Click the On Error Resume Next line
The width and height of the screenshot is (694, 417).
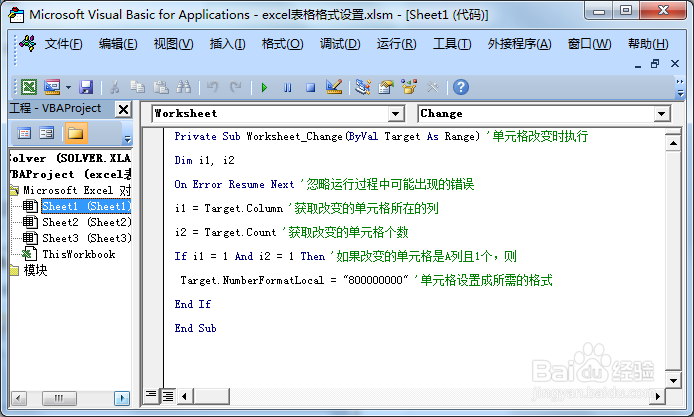coord(324,184)
